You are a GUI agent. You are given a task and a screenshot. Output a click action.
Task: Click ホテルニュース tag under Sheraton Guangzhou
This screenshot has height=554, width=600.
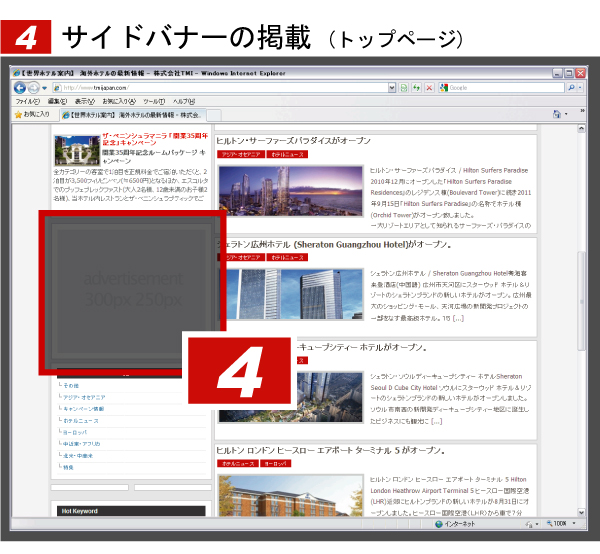[287, 257]
